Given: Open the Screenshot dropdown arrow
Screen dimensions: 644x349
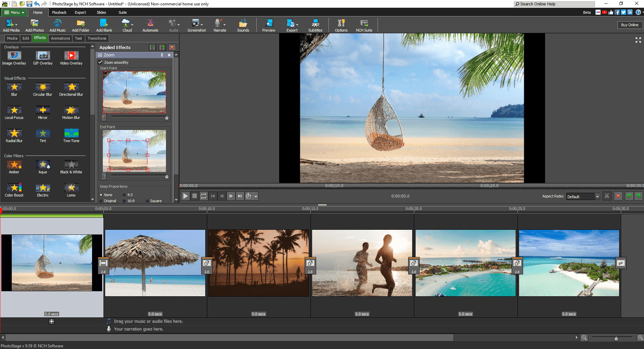Looking at the screenshot, I should coord(202,25).
